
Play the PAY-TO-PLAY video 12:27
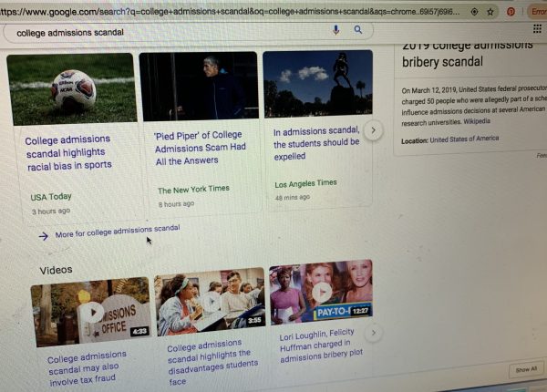coord(321,292)
